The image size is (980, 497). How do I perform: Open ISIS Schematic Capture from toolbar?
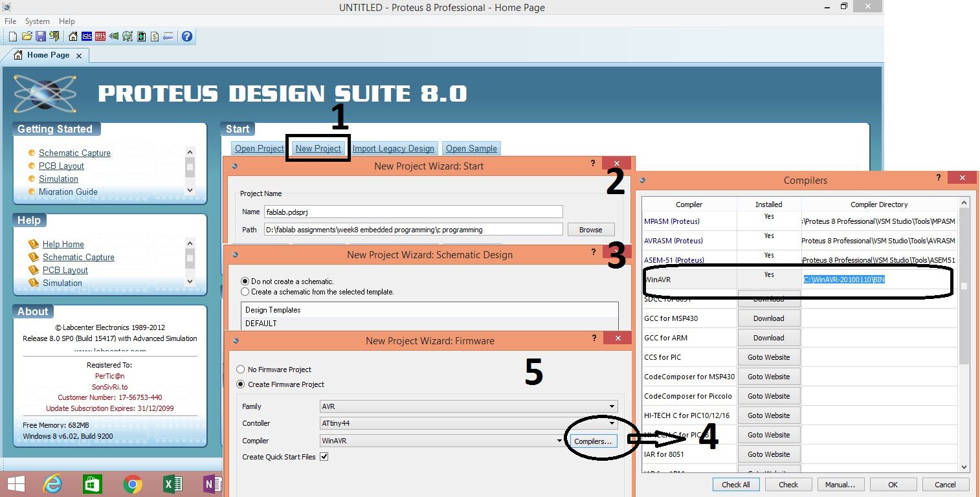(87, 36)
